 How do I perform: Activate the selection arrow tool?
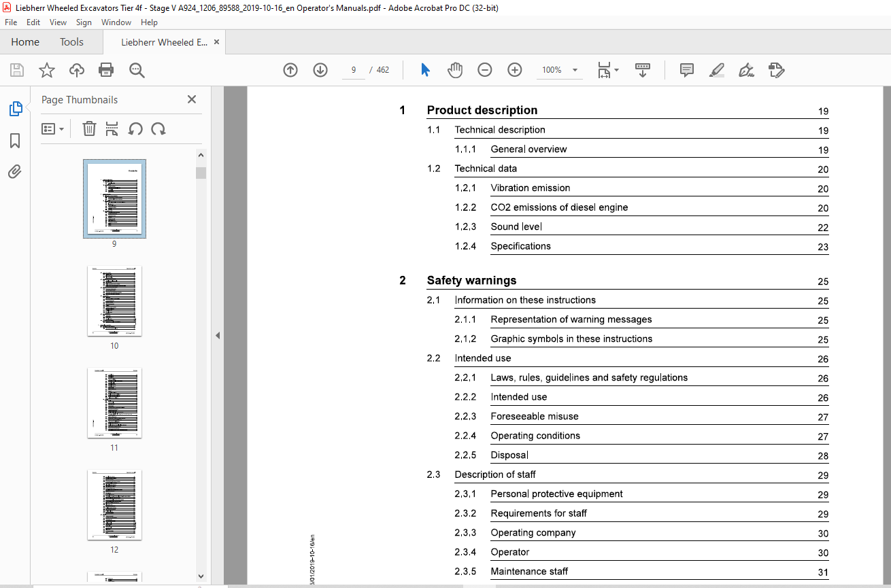425,70
